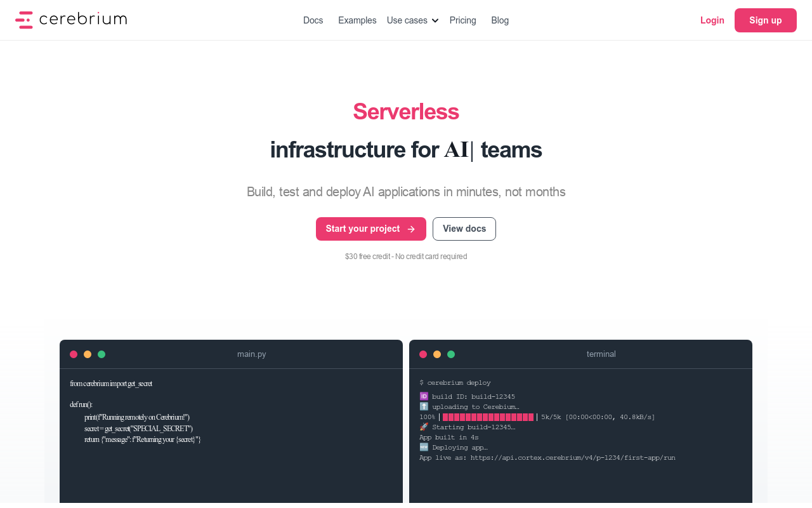Click the '$30 free credit' note
This screenshot has height=508, width=812.
click(406, 257)
